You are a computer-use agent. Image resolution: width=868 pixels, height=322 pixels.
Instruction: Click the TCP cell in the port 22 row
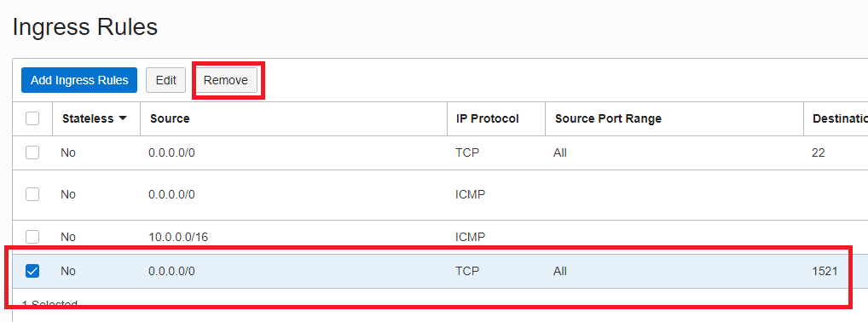point(467,152)
